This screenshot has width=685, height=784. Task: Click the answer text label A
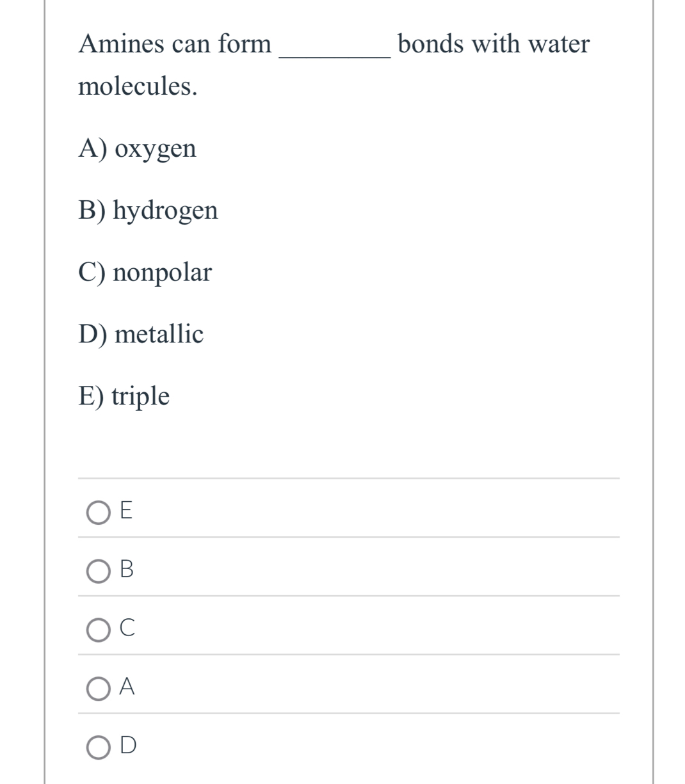(x=127, y=687)
